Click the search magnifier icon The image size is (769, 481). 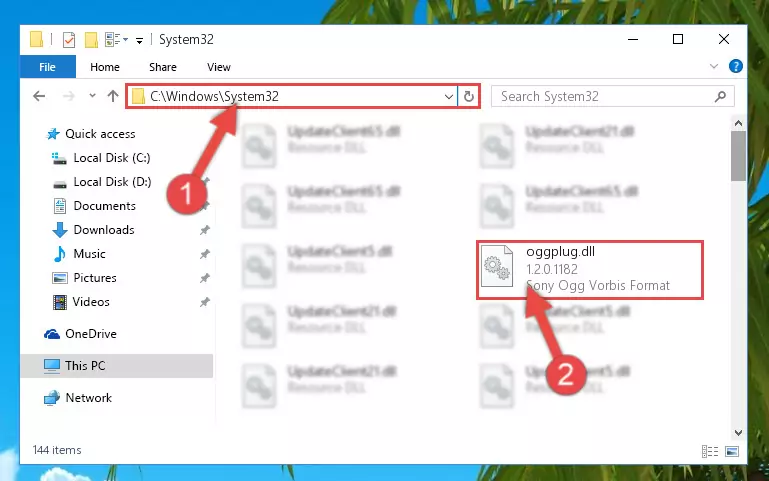click(720, 97)
